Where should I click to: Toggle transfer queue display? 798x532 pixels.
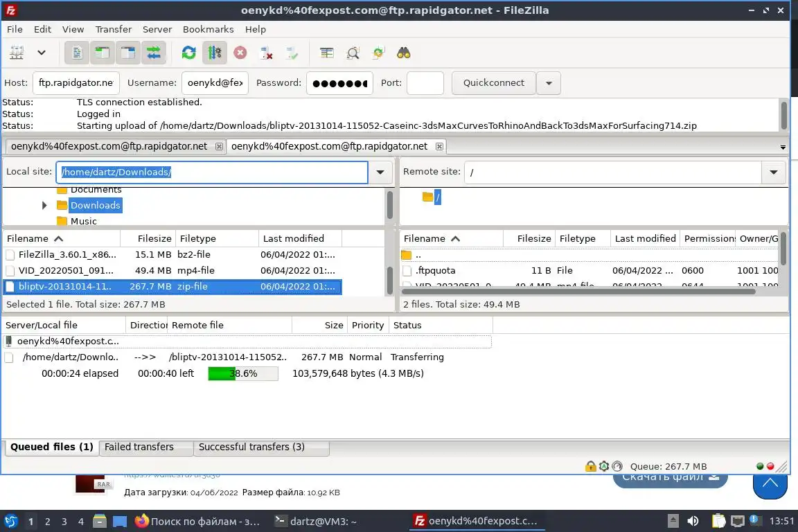(x=153, y=53)
